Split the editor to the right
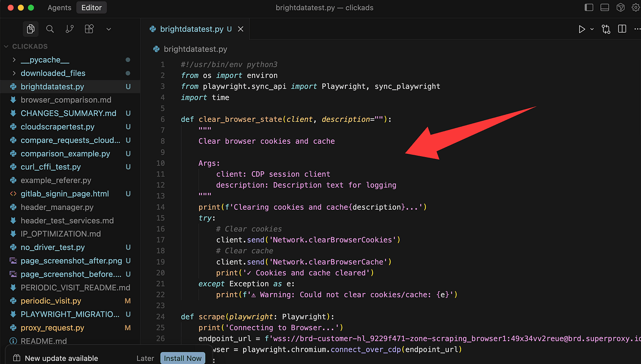The height and width of the screenshot is (364, 641). pyautogui.click(x=622, y=29)
